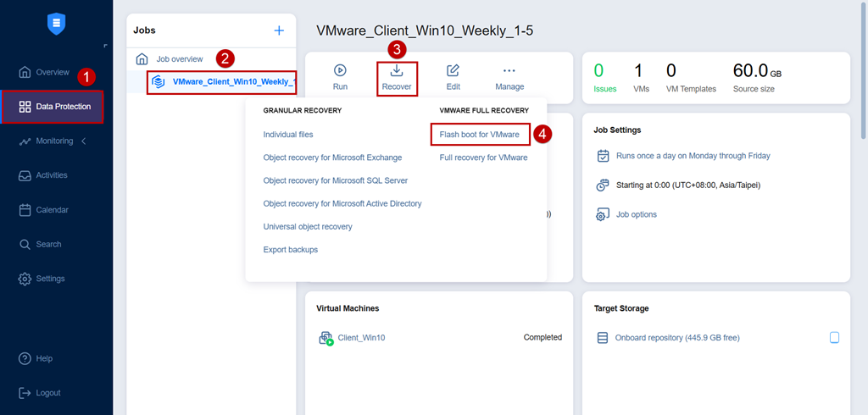Choose Object recovery for Microsoft SQL Server
Image resolution: width=868 pixels, height=415 pixels.
coord(336,180)
